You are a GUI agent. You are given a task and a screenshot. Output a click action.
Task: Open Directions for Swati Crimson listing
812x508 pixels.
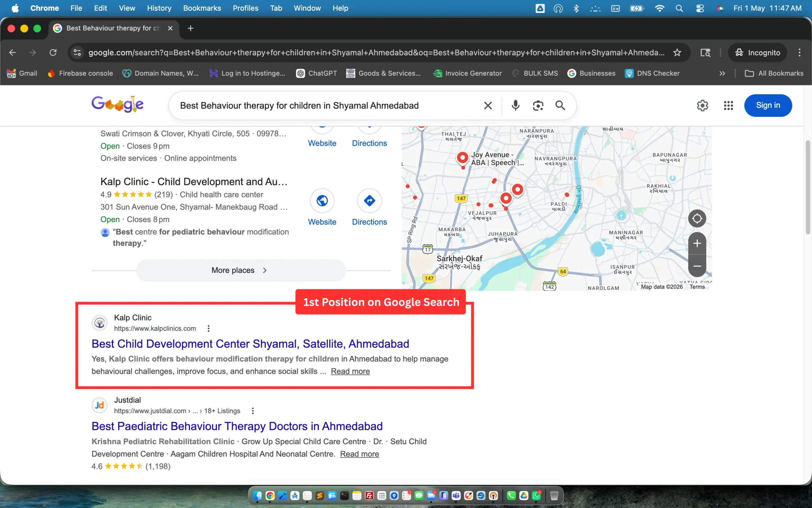coord(370,143)
